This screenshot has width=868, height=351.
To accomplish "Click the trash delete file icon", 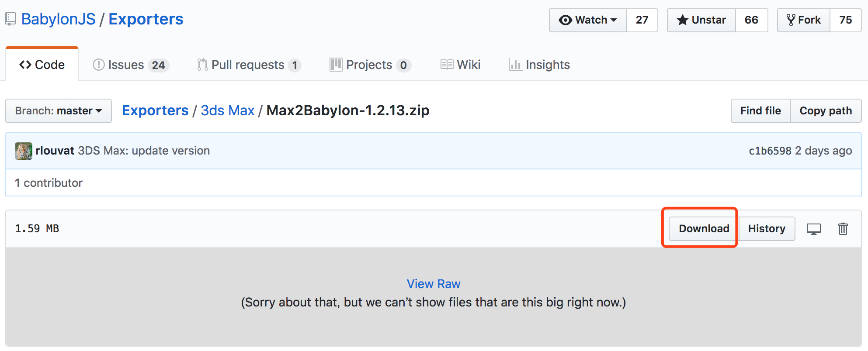I will [x=843, y=229].
